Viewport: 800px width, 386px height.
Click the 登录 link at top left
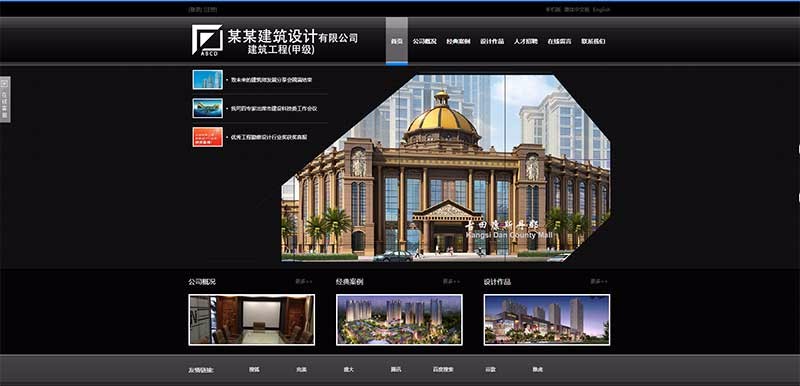(195, 9)
